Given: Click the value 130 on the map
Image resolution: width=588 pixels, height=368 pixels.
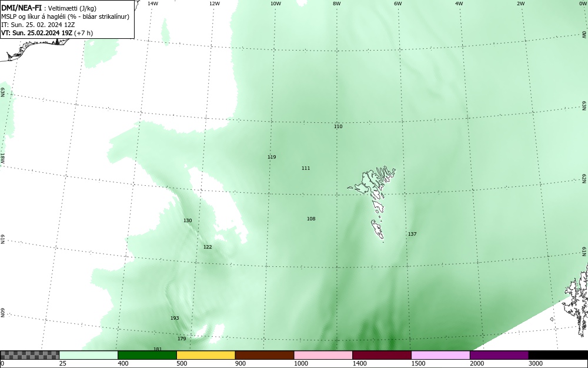Looking at the screenshot, I should tap(188, 220).
